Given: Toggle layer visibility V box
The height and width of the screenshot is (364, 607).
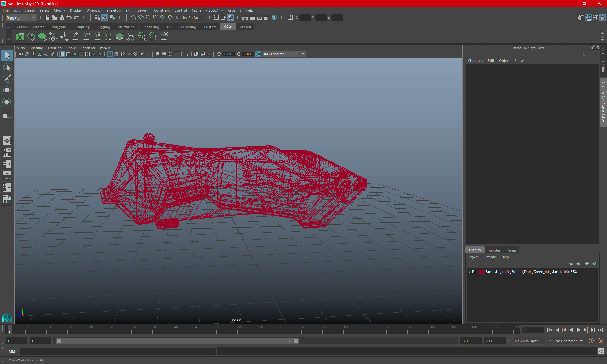Looking at the screenshot, I should 469,272.
